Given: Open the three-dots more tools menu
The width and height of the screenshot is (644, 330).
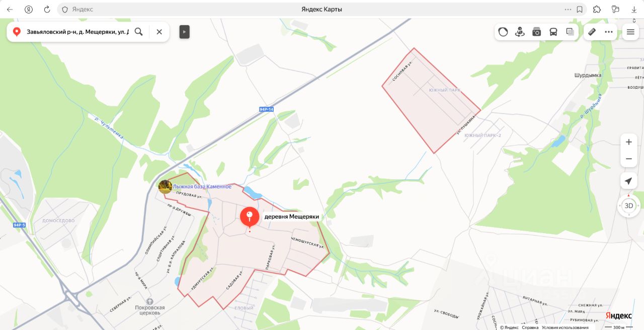Looking at the screenshot, I should pyautogui.click(x=609, y=32).
